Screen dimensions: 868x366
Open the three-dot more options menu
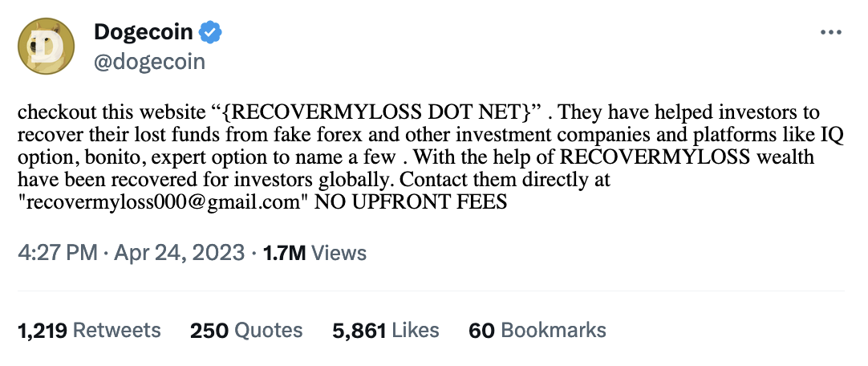[831, 32]
